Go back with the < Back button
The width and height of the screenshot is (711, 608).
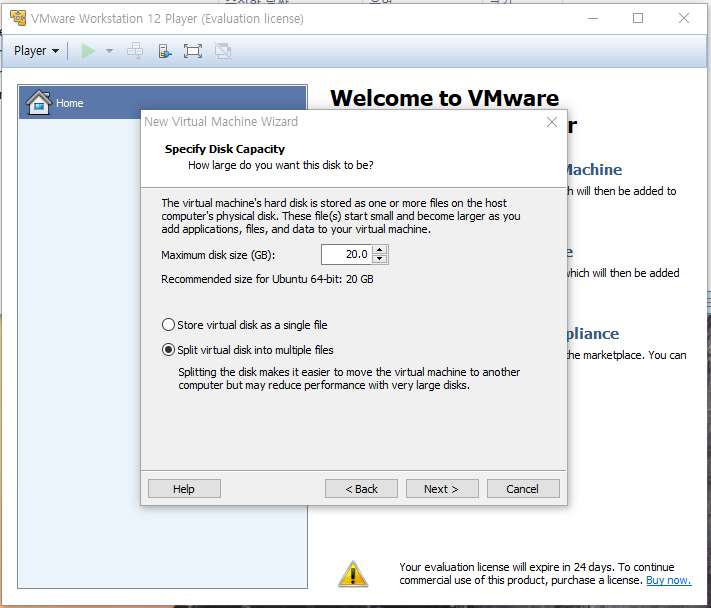tap(361, 489)
